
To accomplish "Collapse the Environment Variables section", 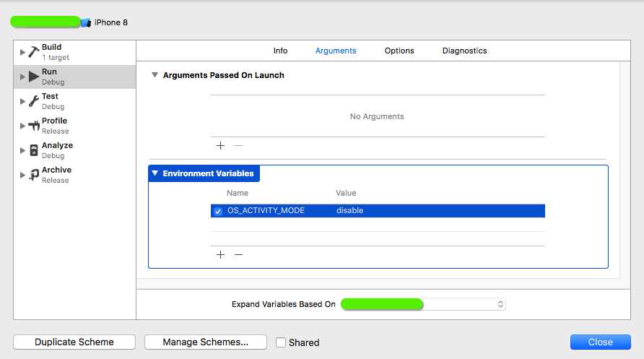I will [155, 173].
